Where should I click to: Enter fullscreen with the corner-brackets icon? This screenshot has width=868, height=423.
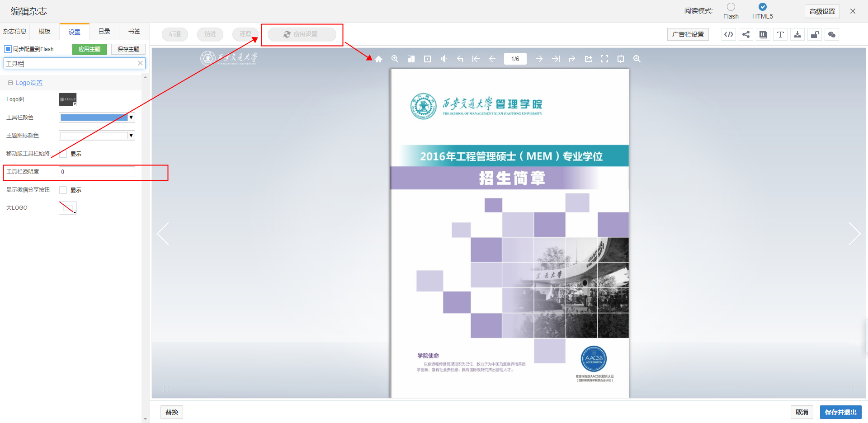pyautogui.click(x=604, y=59)
